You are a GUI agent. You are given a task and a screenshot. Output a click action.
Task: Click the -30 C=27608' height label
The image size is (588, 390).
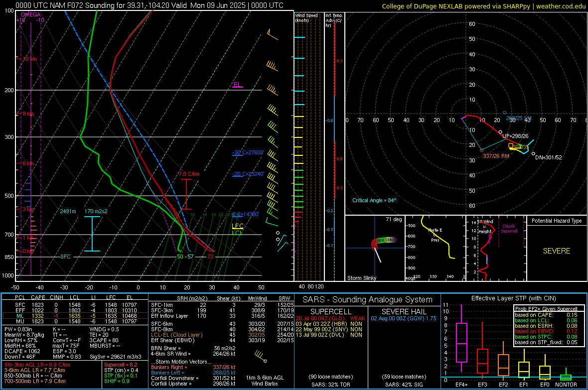point(248,152)
